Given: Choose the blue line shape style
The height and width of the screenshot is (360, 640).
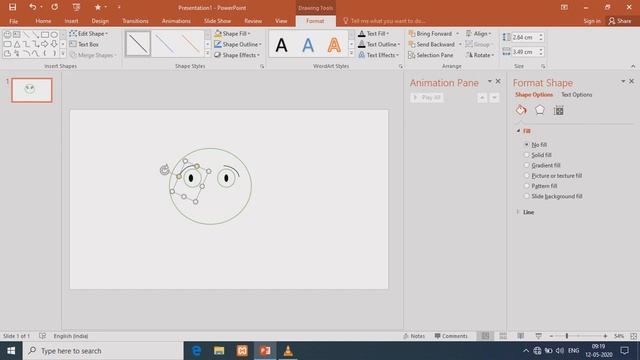Looking at the screenshot, I should coord(164,44).
